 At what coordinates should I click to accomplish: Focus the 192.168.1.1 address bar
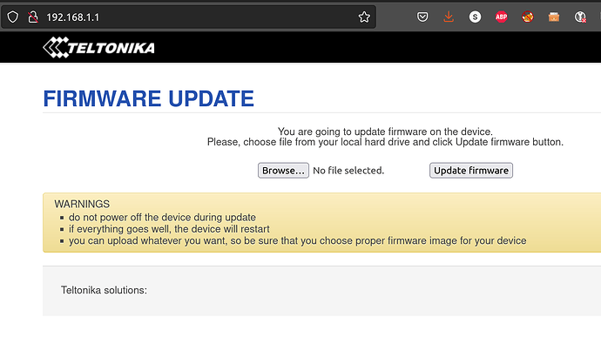click(199, 17)
